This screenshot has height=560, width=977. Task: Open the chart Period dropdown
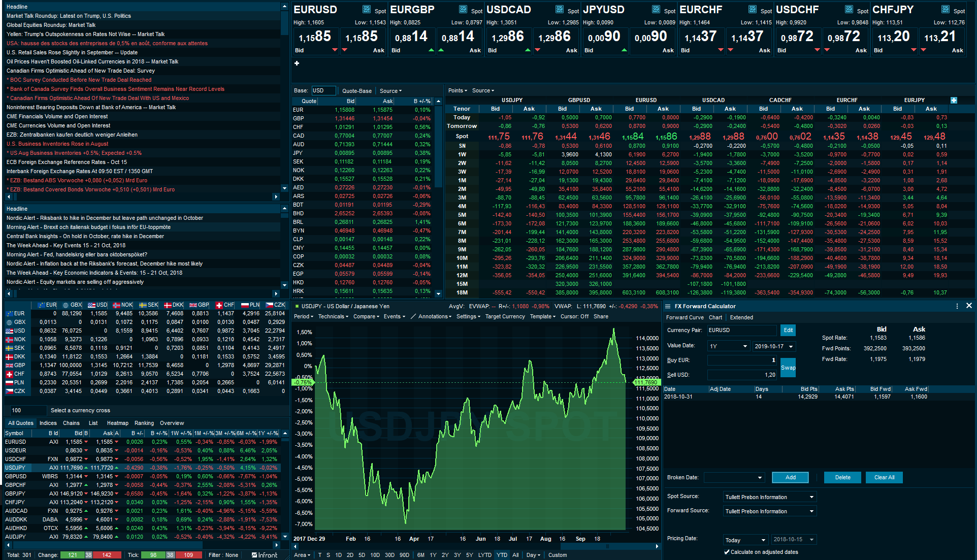tap(304, 316)
